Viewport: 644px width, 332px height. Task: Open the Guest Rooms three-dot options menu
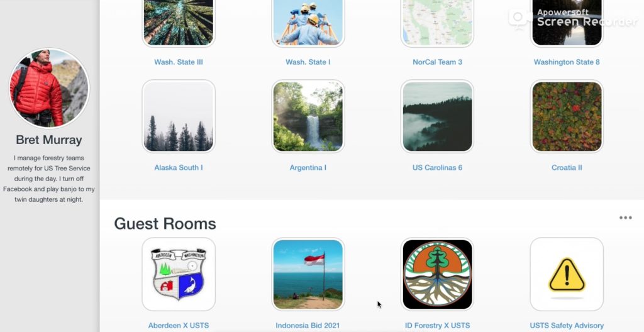coord(626,218)
